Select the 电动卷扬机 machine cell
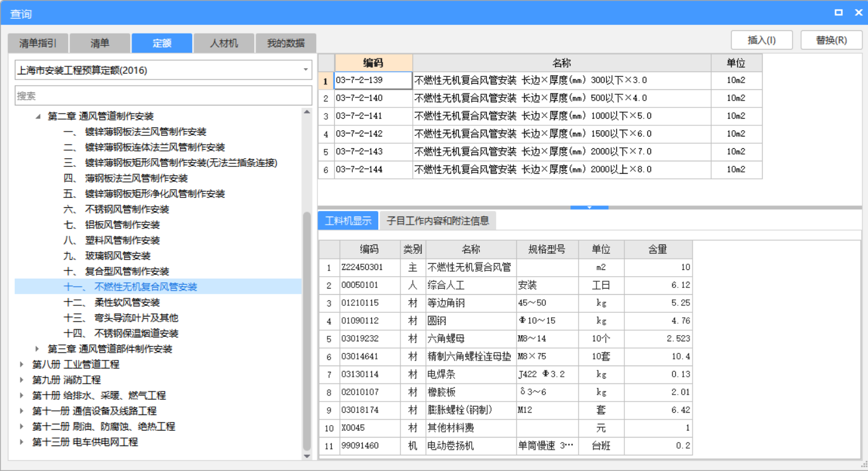 (471, 446)
